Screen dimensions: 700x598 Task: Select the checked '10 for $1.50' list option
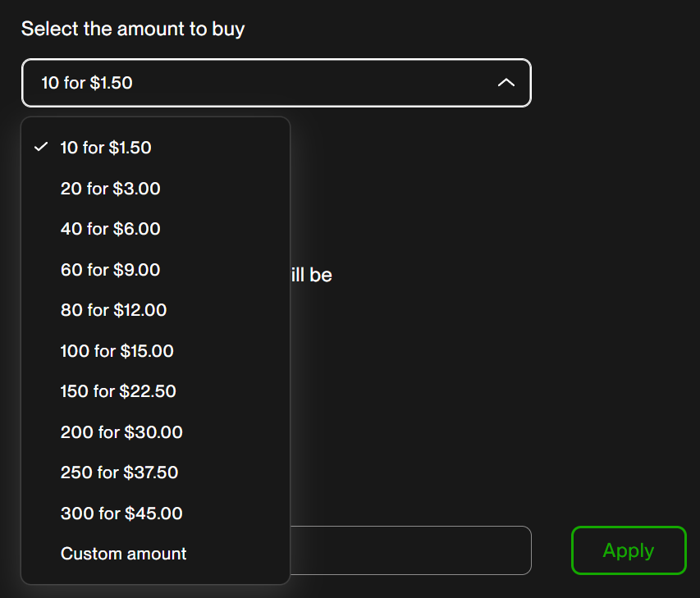click(x=106, y=148)
